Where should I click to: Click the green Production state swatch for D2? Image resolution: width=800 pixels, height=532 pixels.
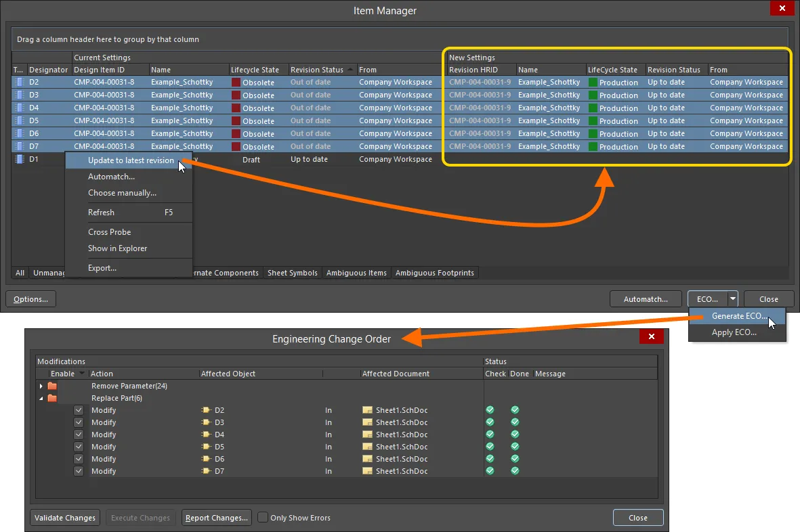593,82
